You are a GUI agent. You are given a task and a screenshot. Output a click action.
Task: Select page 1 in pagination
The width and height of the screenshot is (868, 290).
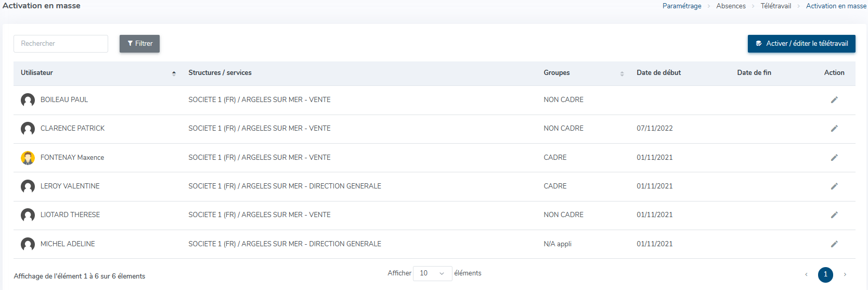(825, 274)
